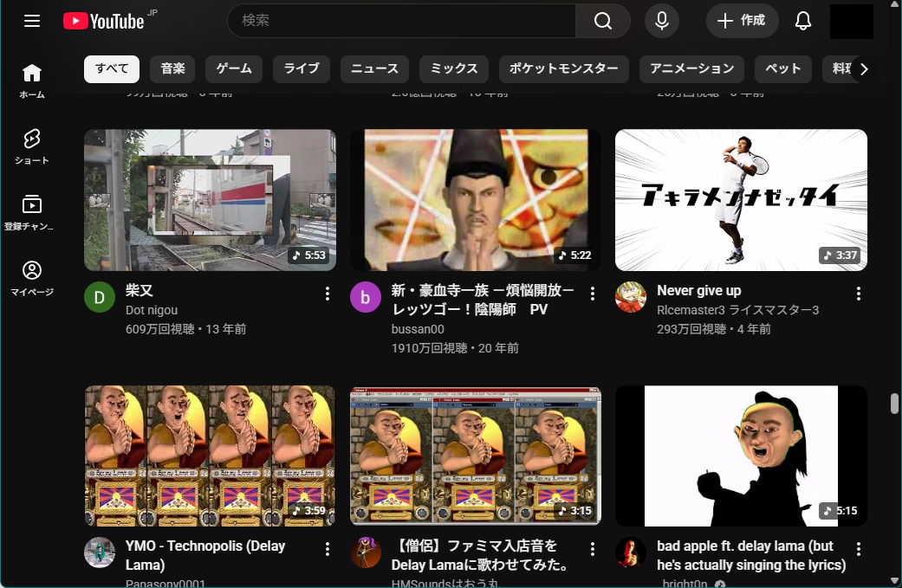Open ショート in sidebar
The image size is (902, 588).
coord(32,147)
